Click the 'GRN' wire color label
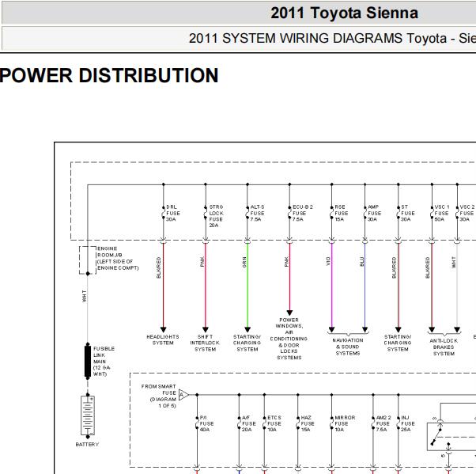 pyautogui.click(x=244, y=262)
